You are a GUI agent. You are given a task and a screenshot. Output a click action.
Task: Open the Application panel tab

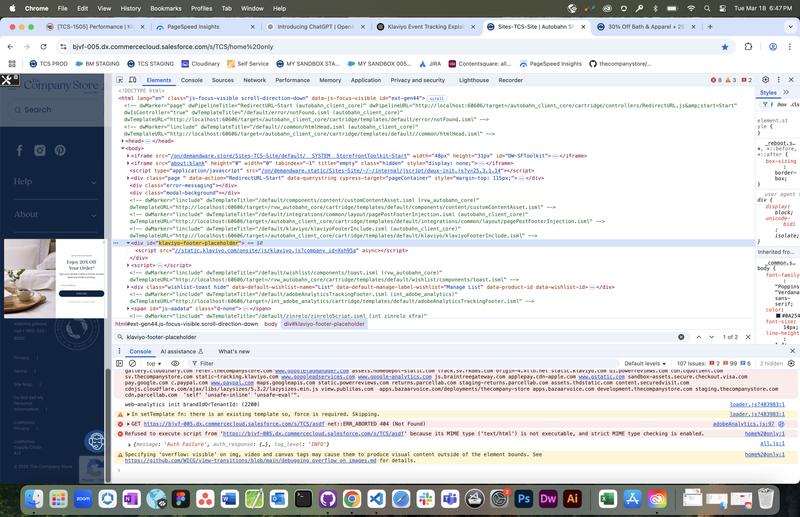coord(365,80)
